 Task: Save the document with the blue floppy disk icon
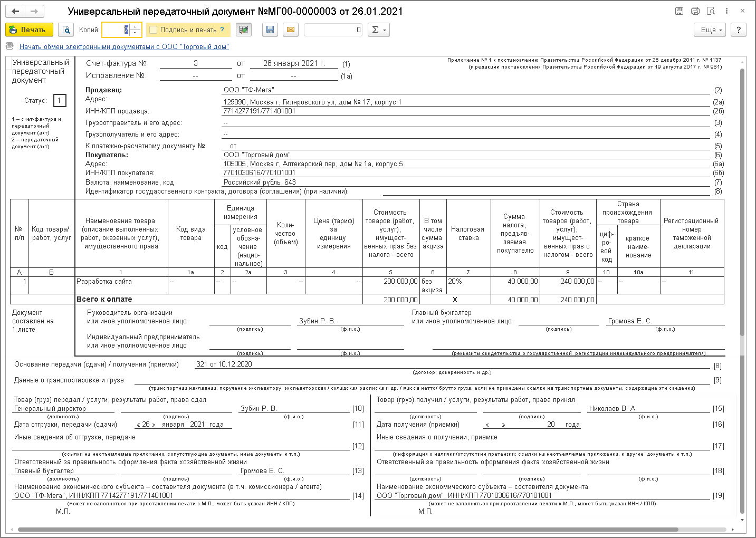pyautogui.click(x=270, y=30)
